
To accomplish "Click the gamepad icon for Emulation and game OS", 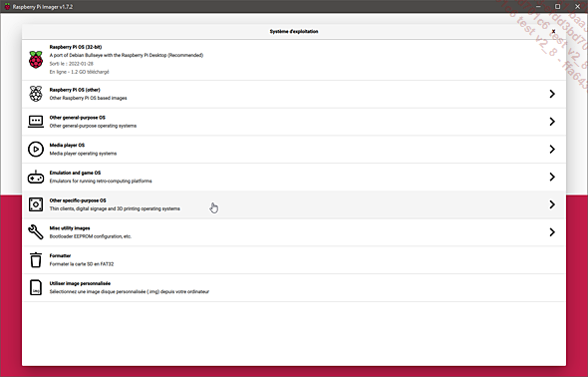I will (36, 177).
